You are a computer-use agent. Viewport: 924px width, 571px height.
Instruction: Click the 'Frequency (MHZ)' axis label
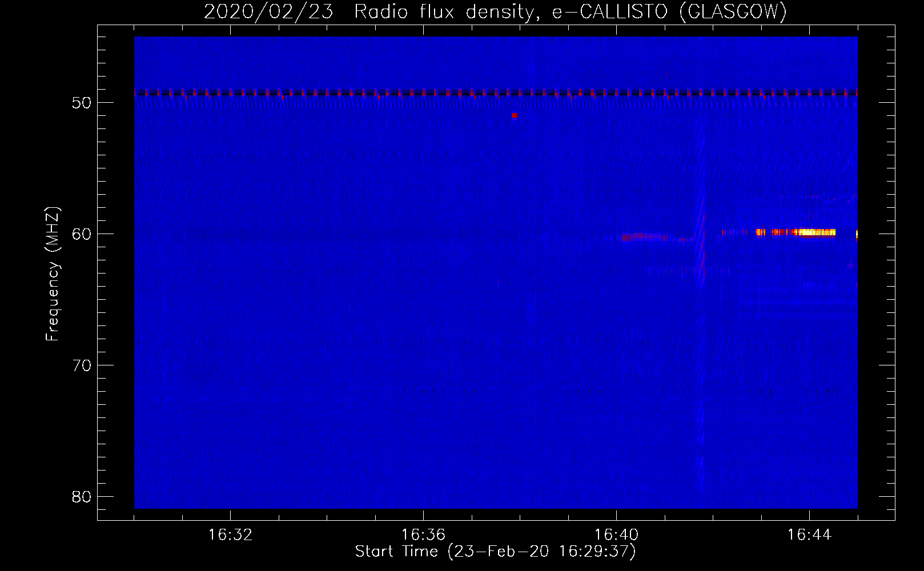pyautogui.click(x=53, y=274)
